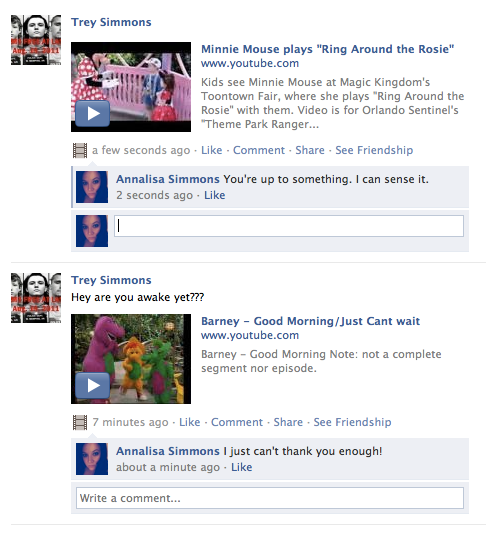Open Trey Simmons' avatar on the Barney post
Viewport: 486px width, 534px height.
click(36, 298)
